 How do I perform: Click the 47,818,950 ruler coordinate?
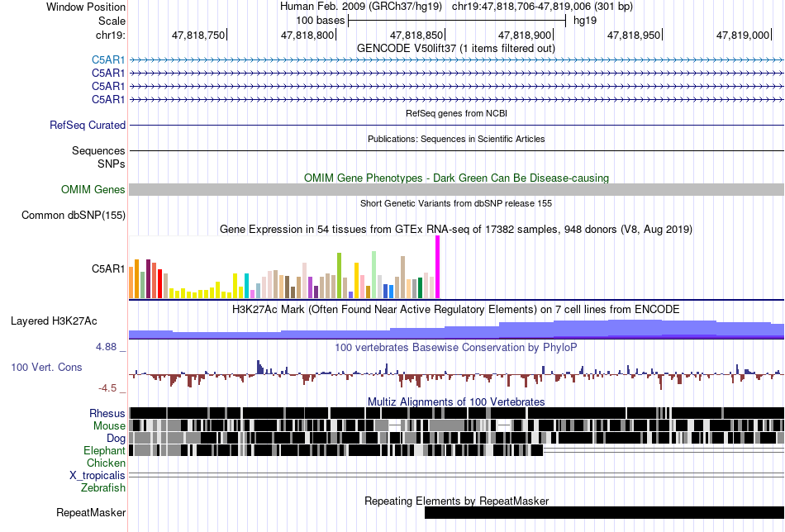(x=634, y=35)
